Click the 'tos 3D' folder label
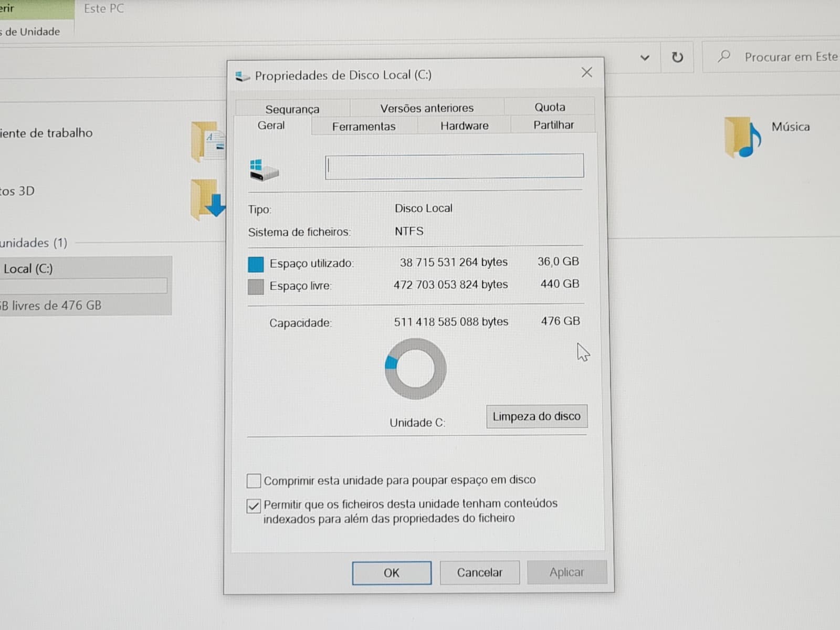Viewport: 840px width, 630px height. (x=17, y=191)
